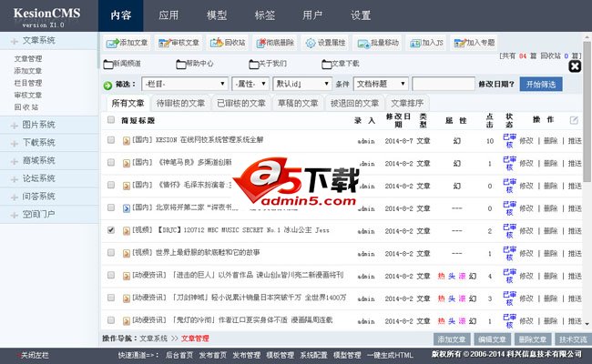Viewport: 592px width, 364px height.
Task: Click 修改 in the KESION 在线网校 row
Action: (526, 141)
